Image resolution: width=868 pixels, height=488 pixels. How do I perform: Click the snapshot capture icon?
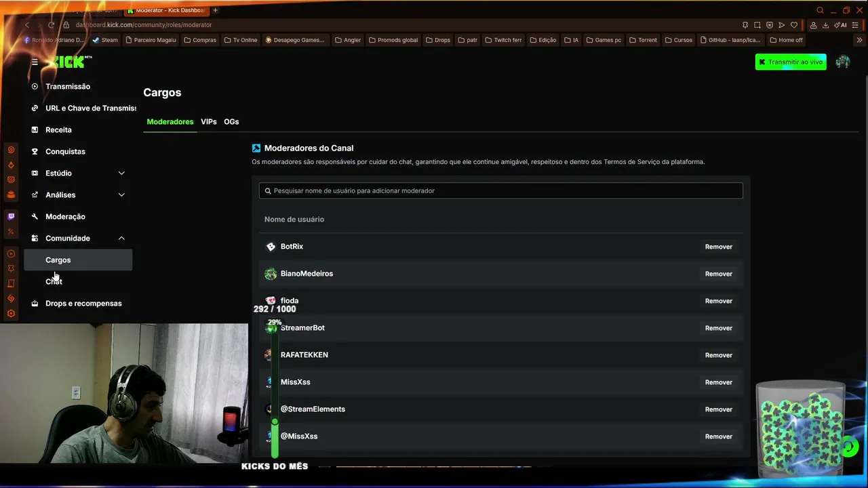click(757, 25)
